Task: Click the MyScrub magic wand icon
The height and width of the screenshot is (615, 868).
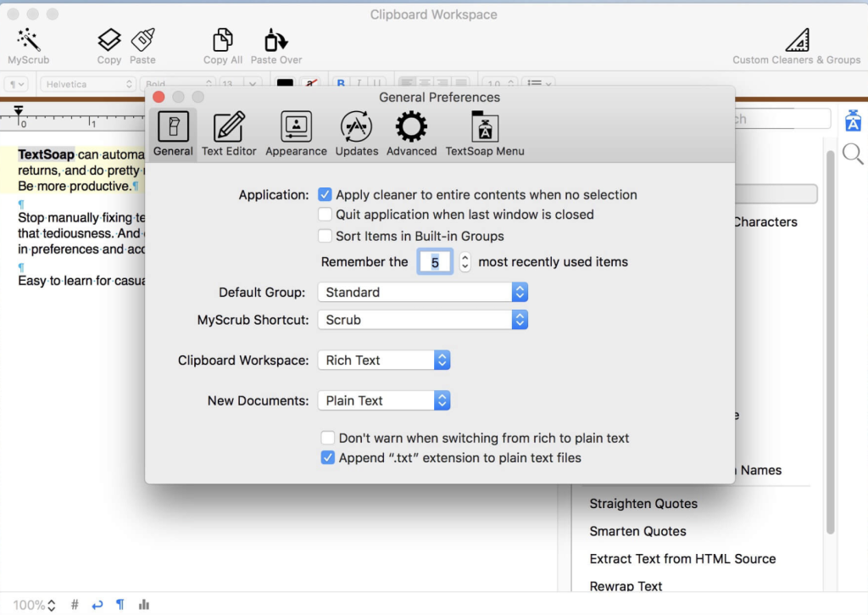Action: click(28, 40)
